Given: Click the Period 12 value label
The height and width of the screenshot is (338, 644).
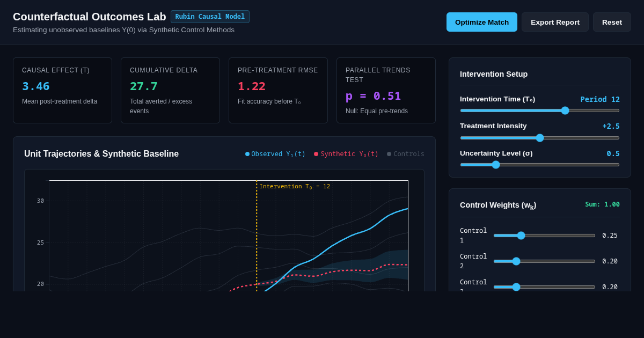Looking at the screenshot, I should pyautogui.click(x=600, y=99).
